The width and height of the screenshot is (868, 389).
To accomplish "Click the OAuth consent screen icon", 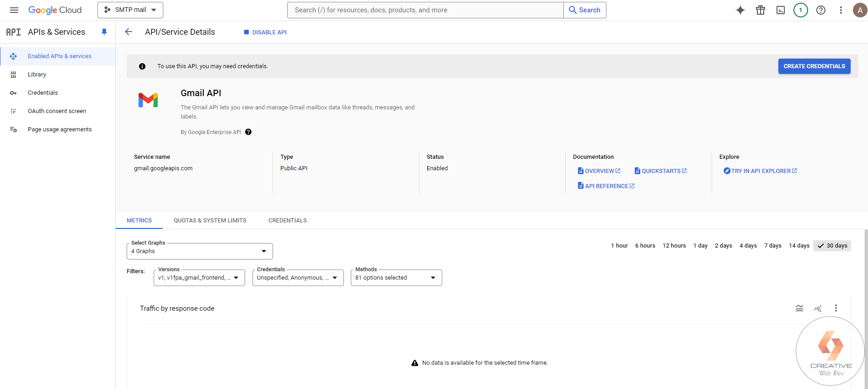I will point(13,111).
